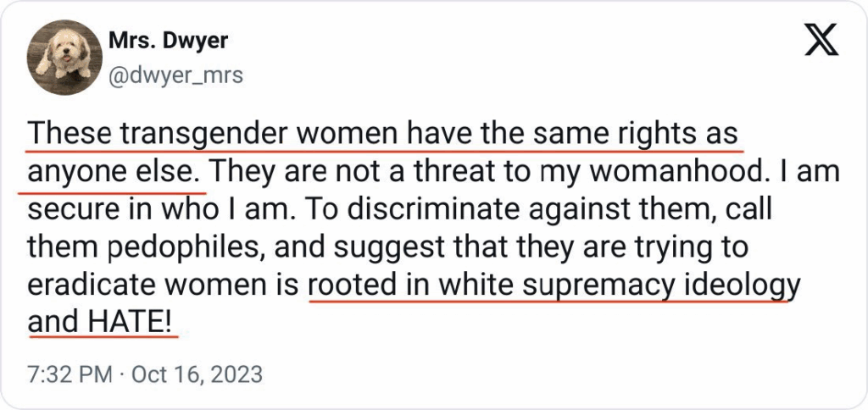Image resolution: width=868 pixels, height=410 pixels.
Task: Open the Mrs. Dwyer display name
Action: coord(168,40)
